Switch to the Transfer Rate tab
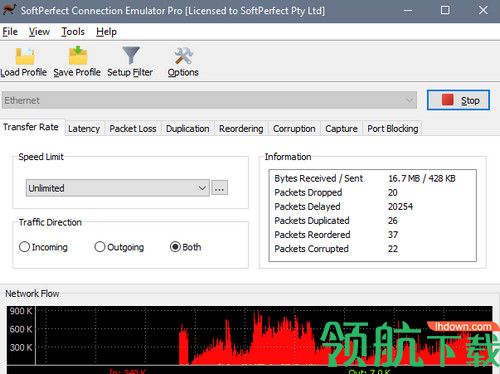Image resolution: width=500 pixels, height=374 pixels. coord(31,127)
